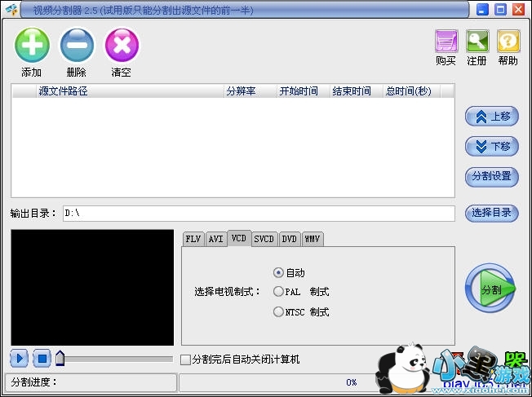The height and width of the screenshot is (397, 532).
Task: Open the 注册 (register) key icon
Action: [477, 41]
